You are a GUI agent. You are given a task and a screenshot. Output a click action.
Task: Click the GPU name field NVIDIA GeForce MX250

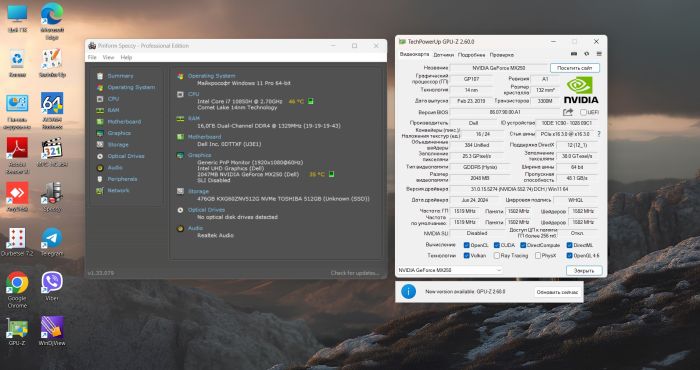pyautogui.click(x=499, y=68)
